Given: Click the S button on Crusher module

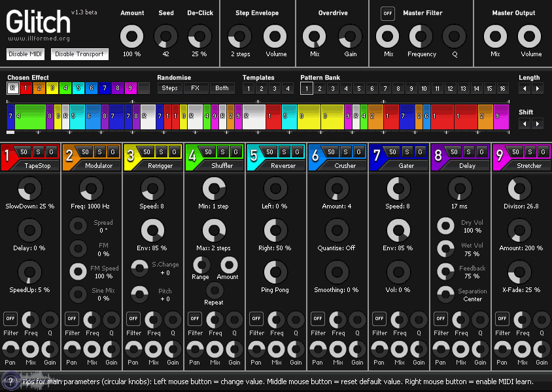Looking at the screenshot, I should click(345, 152).
